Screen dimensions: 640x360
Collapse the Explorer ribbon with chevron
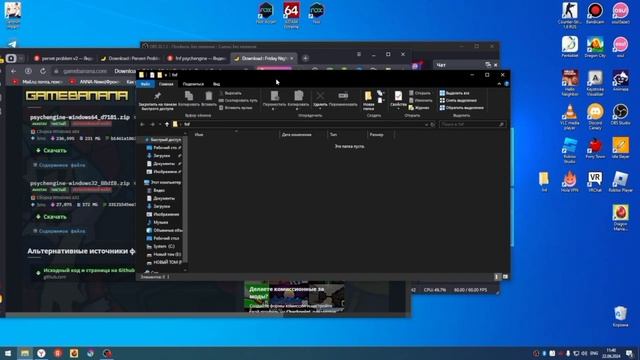[499, 84]
